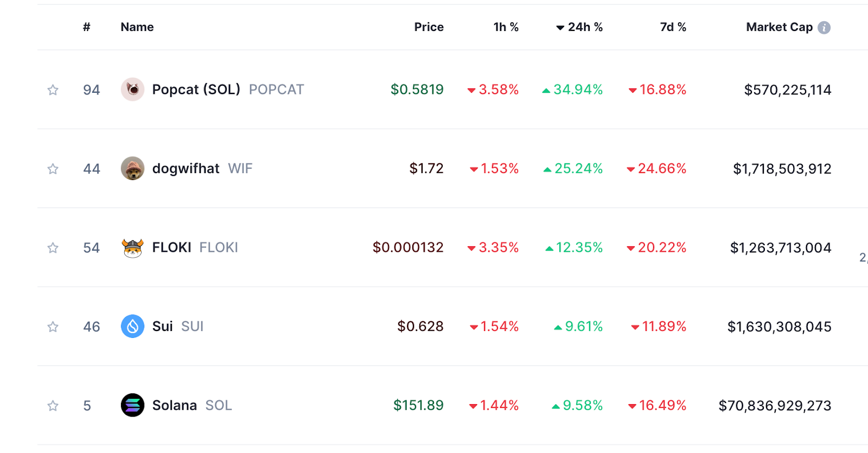Screen dimensions: 868x453
Task: Click the POPCAT ticker text
Action: (277, 90)
